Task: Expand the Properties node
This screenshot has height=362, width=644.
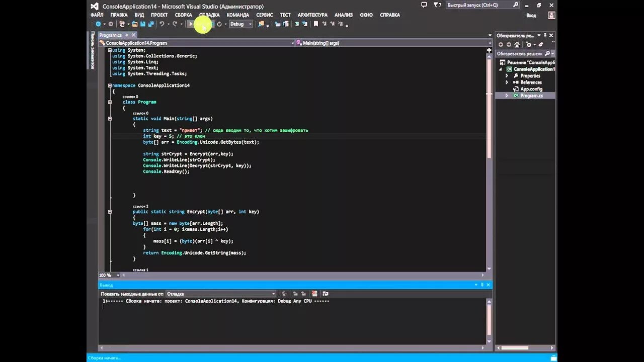Action: click(x=507, y=75)
